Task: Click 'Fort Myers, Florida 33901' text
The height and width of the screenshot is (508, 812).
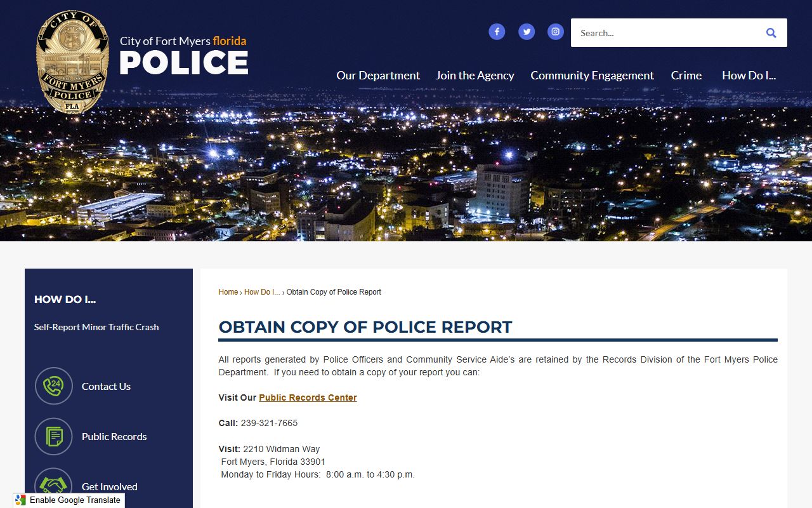Action: pos(273,462)
